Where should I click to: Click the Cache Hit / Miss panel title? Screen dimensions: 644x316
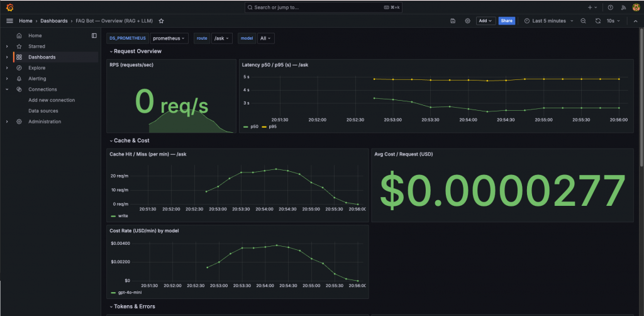[147, 154]
